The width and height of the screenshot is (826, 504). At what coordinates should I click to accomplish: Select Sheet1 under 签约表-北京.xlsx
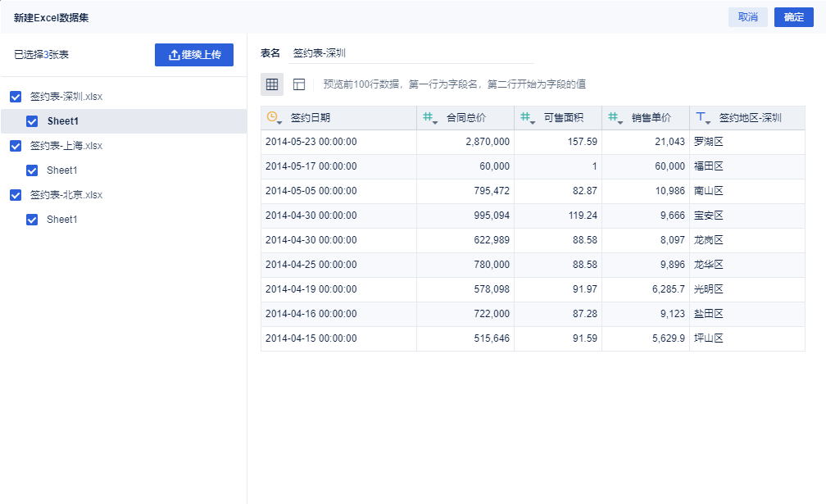point(62,220)
